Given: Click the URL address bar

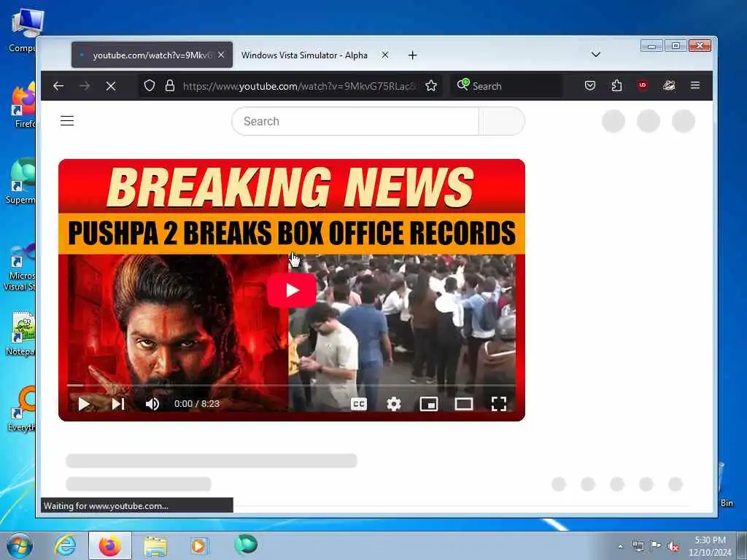Looking at the screenshot, I should click(x=300, y=86).
